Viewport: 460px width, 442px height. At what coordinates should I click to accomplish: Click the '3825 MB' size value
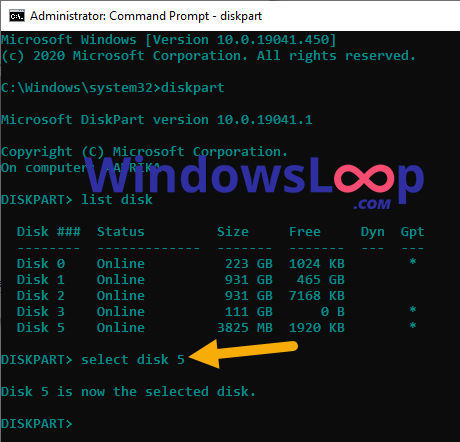tap(245, 328)
